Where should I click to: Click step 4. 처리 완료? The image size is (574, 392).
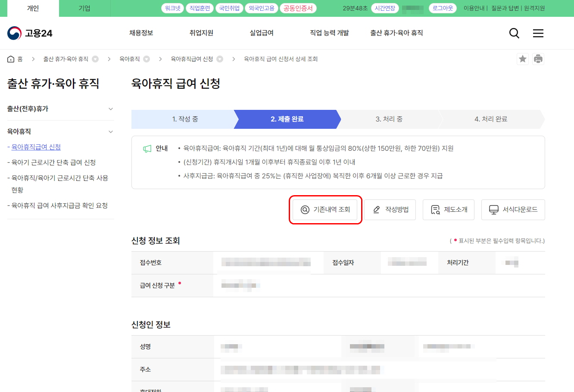click(x=491, y=119)
